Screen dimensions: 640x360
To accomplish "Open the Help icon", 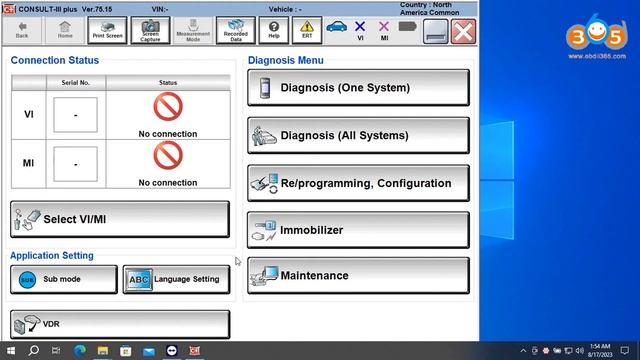I will (274, 30).
